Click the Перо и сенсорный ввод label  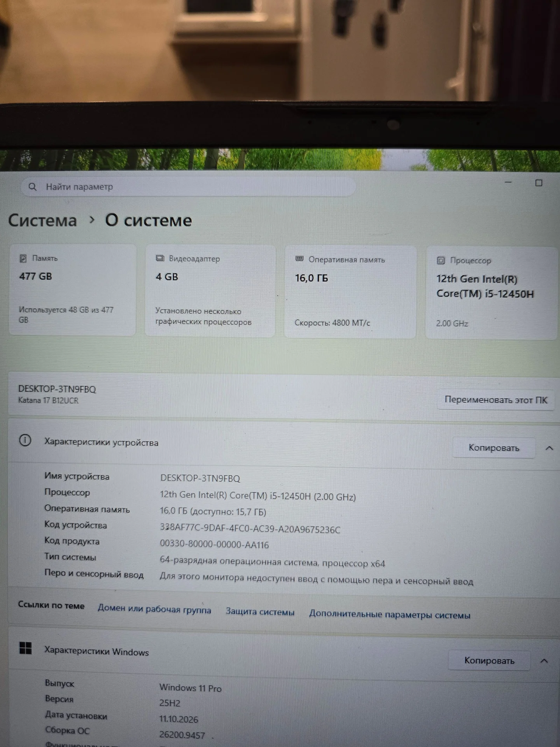94,573
